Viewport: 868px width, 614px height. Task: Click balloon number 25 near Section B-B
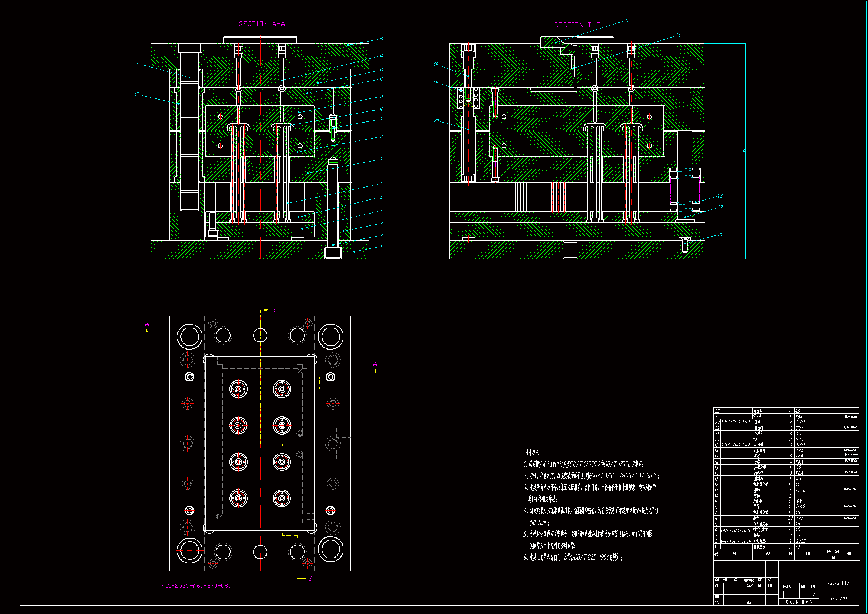click(626, 20)
